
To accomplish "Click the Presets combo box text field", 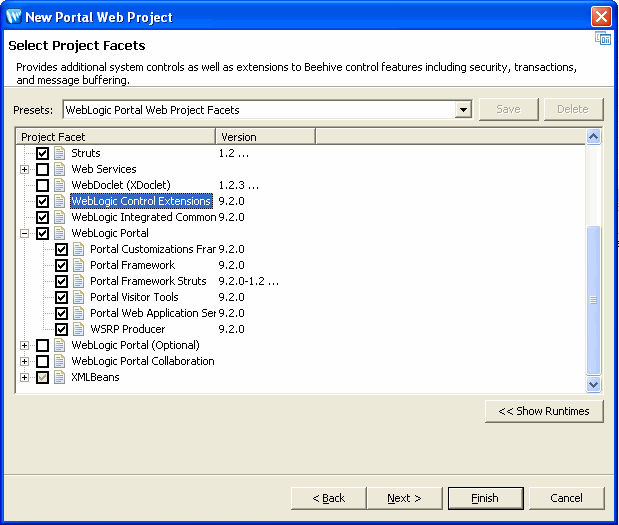I will point(259,109).
